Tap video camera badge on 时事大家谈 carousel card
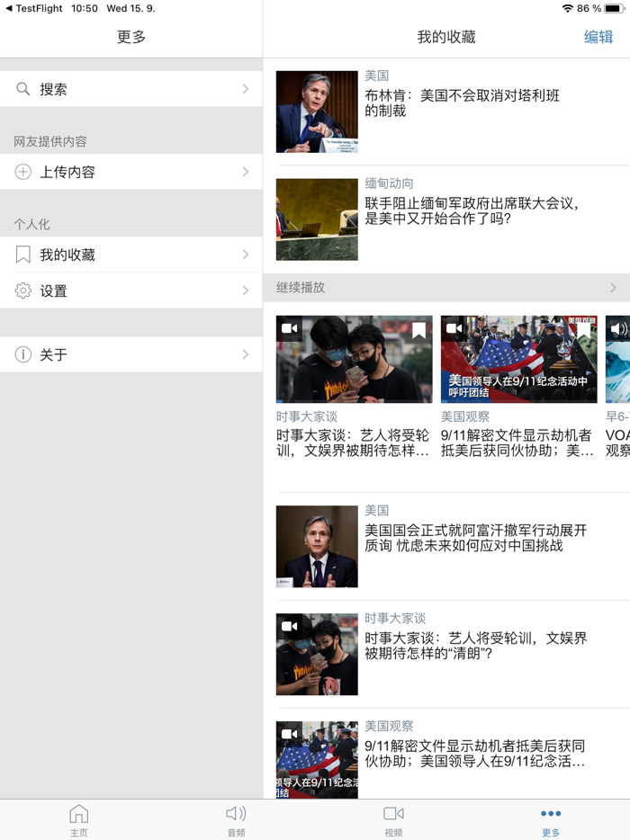 click(x=289, y=328)
